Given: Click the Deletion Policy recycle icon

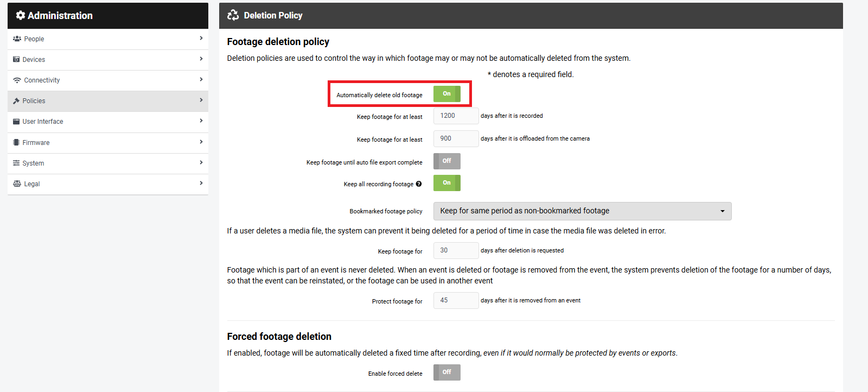Looking at the screenshot, I should click(233, 15).
